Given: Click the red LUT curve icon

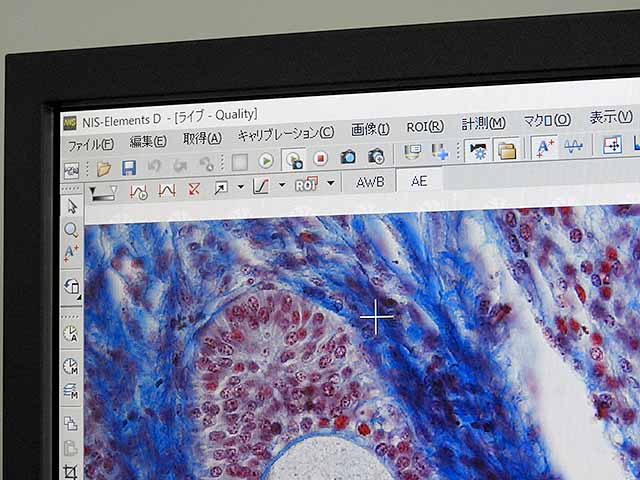Looking at the screenshot, I should click(x=167, y=190).
